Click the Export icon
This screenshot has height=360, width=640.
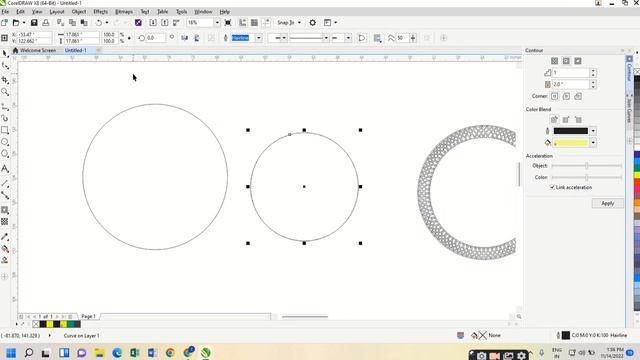pyautogui.click(x=164, y=22)
